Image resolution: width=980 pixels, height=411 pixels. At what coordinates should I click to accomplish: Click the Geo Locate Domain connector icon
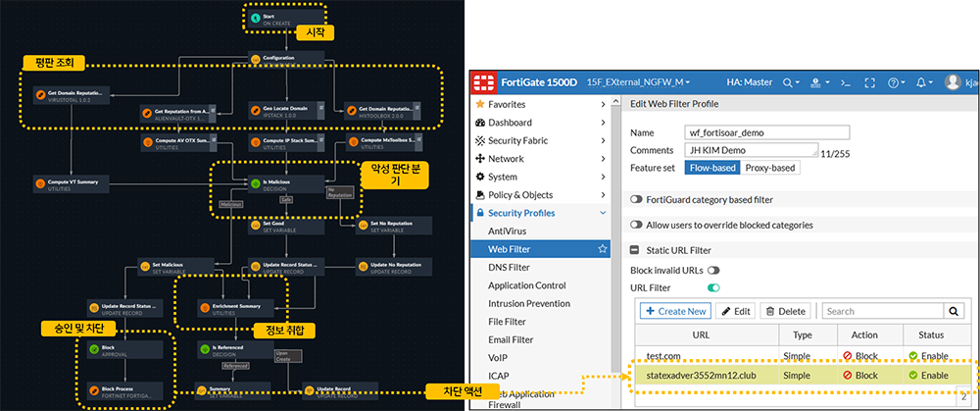click(x=255, y=112)
